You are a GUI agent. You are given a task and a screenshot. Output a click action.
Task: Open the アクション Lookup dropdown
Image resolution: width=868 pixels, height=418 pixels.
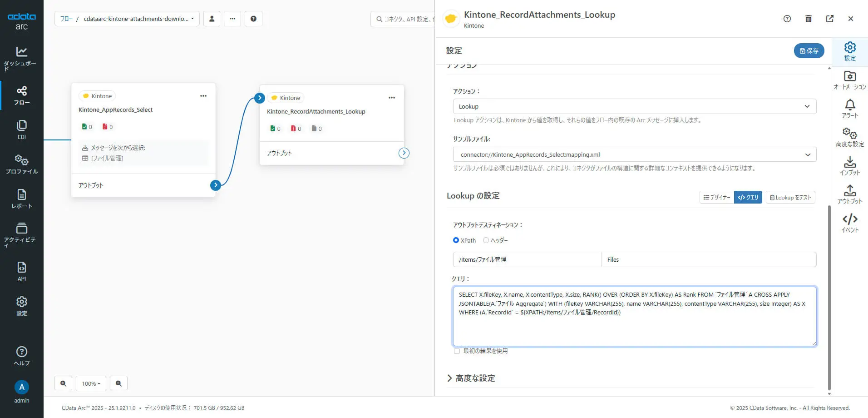point(634,106)
